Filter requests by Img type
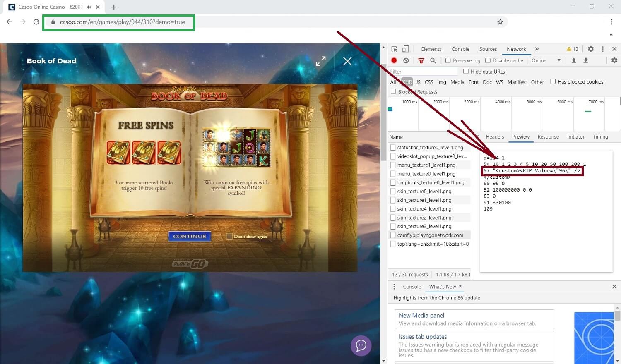Image resolution: width=621 pixels, height=364 pixels. coord(442,82)
